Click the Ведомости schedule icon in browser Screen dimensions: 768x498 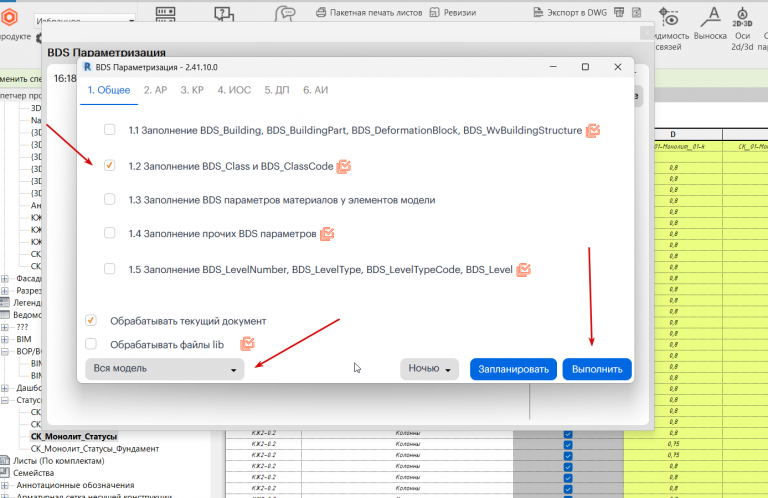point(5,314)
